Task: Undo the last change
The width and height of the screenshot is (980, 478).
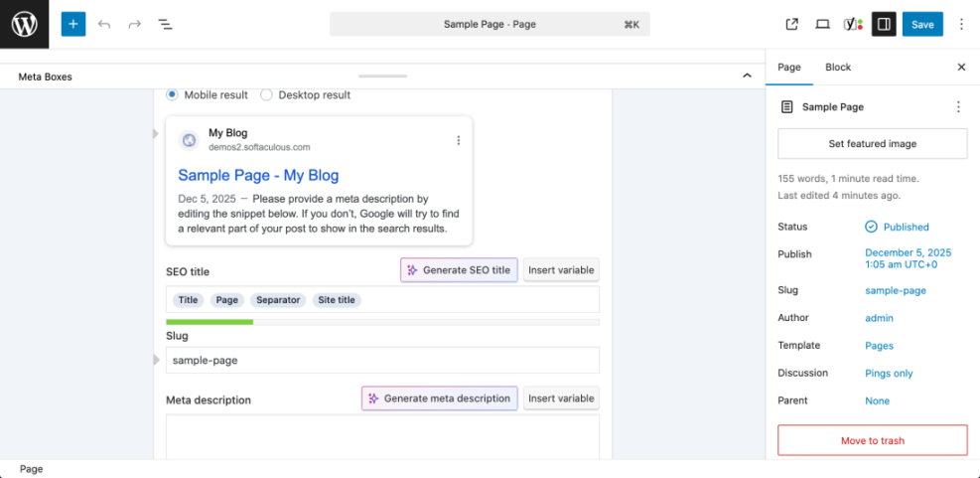Action: point(104,25)
